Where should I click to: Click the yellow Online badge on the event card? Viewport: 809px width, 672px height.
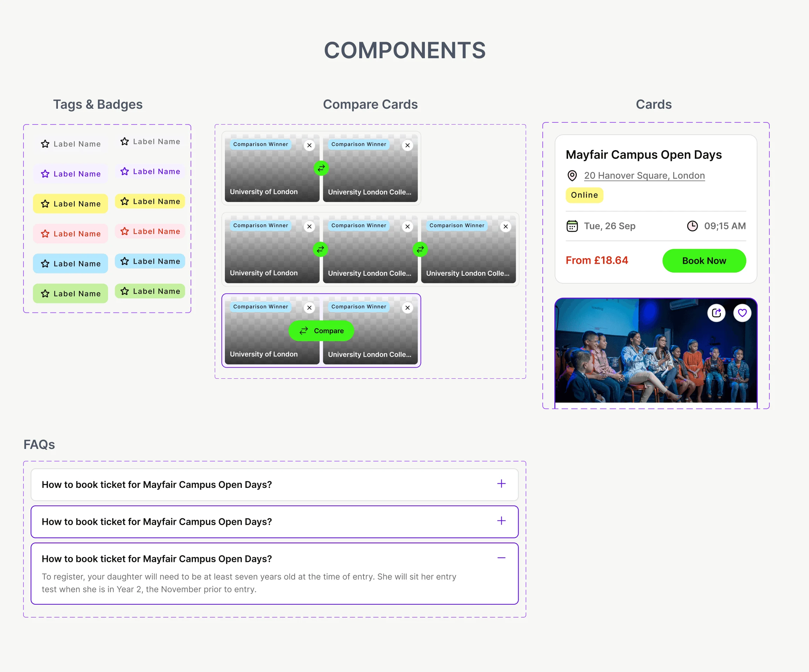tap(584, 195)
